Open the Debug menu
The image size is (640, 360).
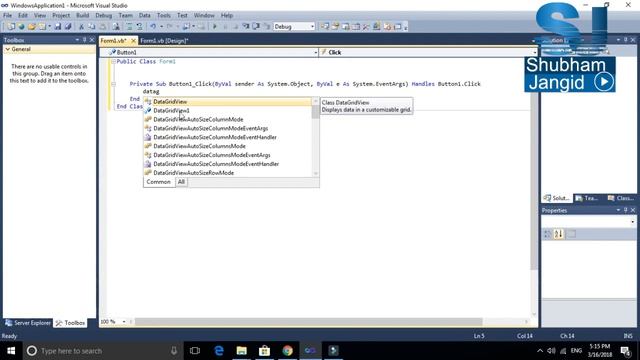[x=104, y=16]
